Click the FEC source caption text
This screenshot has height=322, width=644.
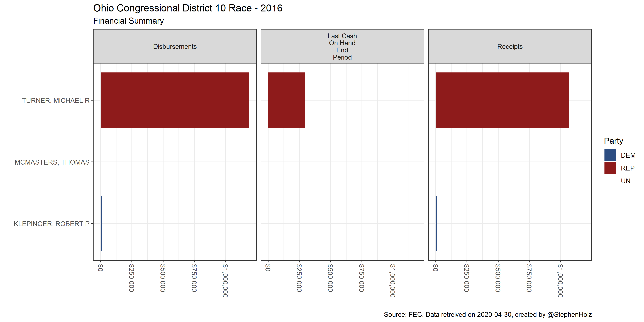tap(487, 314)
